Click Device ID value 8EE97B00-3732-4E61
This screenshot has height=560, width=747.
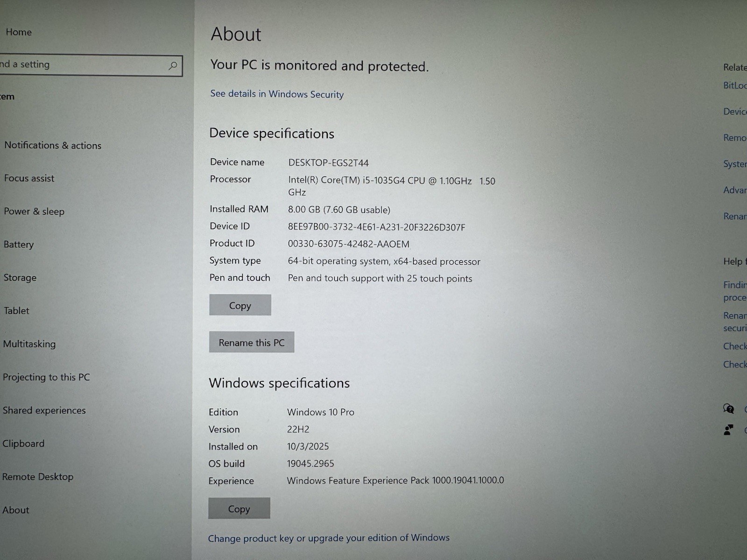click(376, 227)
